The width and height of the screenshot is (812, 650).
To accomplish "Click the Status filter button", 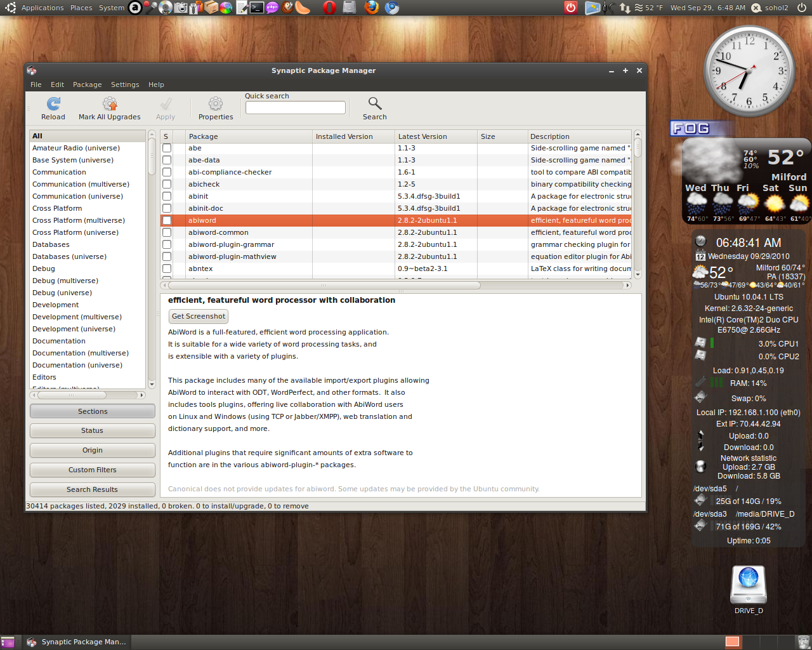I will (93, 430).
